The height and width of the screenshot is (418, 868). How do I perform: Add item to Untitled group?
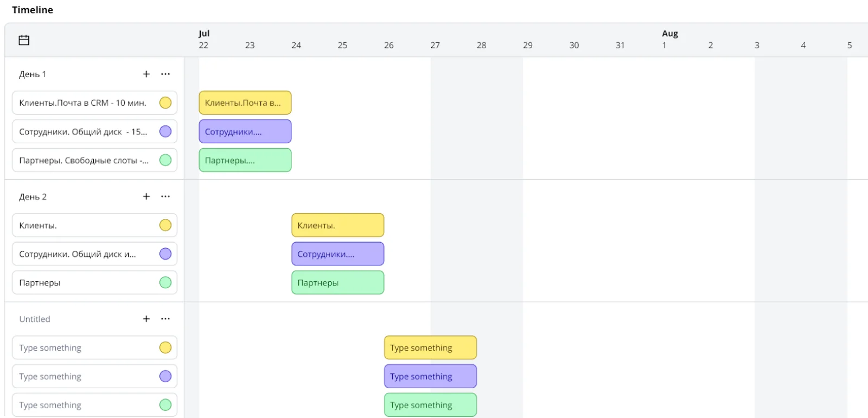pyautogui.click(x=146, y=319)
